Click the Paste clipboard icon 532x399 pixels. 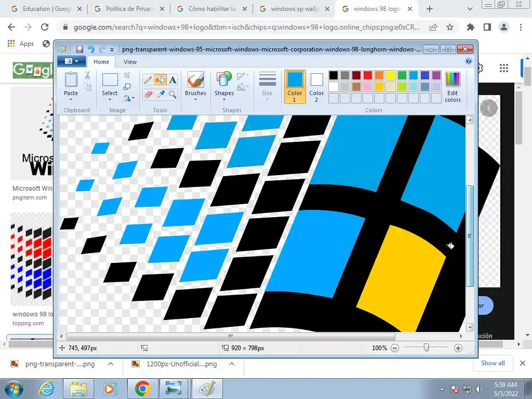[71, 79]
